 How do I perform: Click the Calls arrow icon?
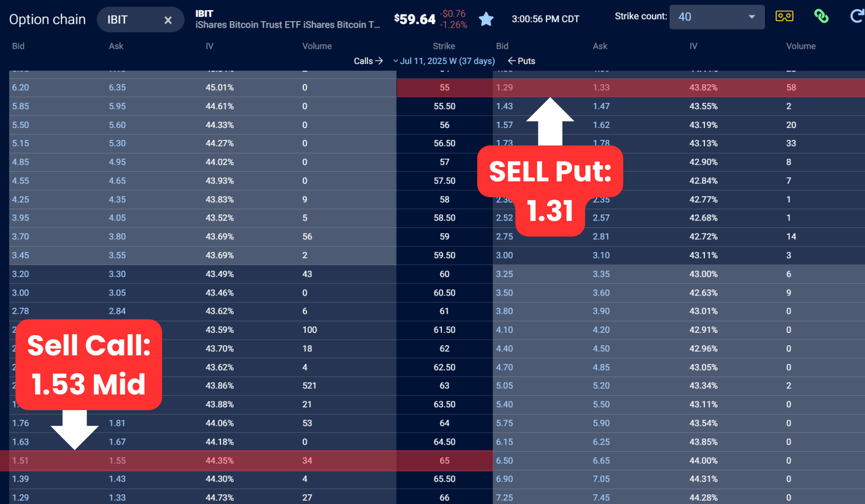[380, 60]
